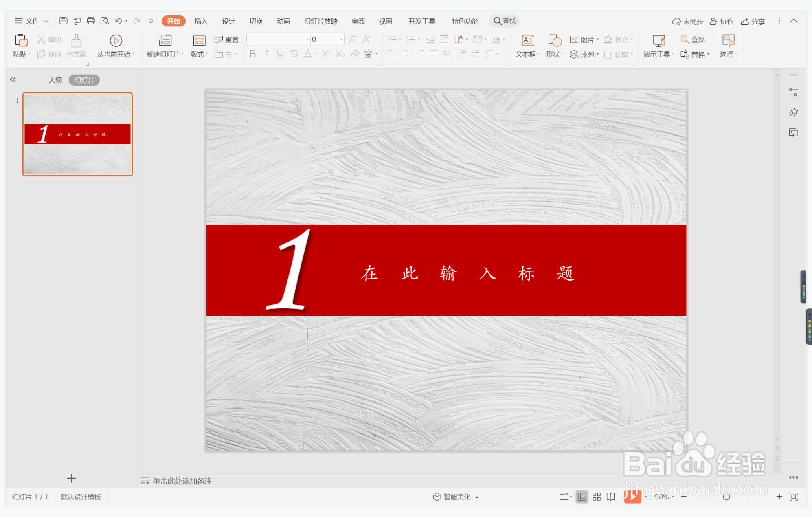812x517 pixels.
Task: Open the slide Layout (版式) dropdown
Action: 198,53
